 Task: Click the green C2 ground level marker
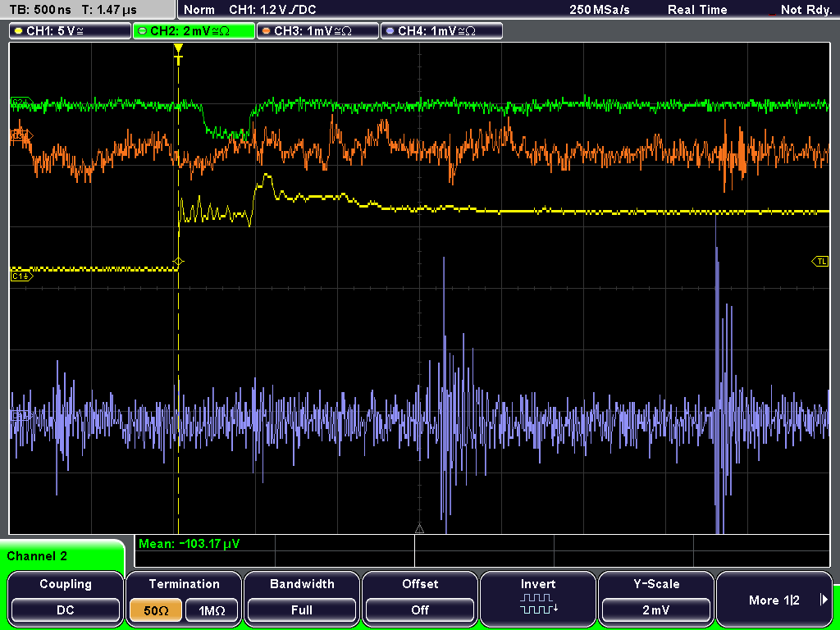pyautogui.click(x=21, y=102)
